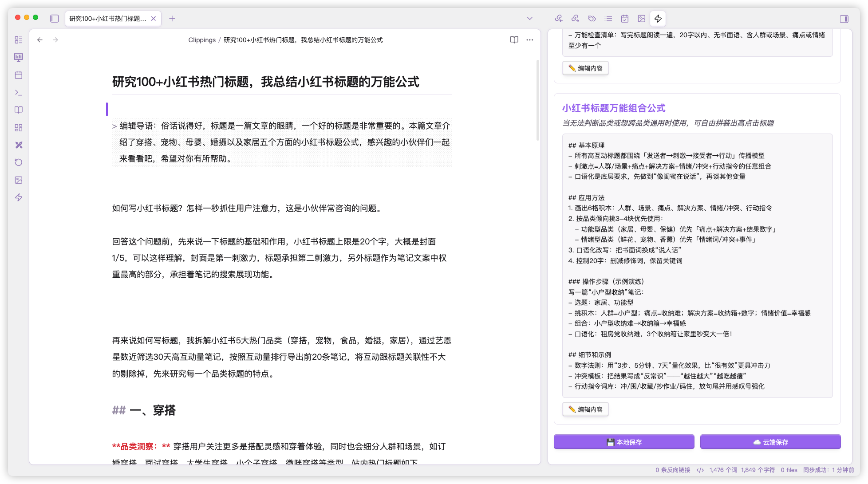Click the 编辑导语 blockquote paragraph
Image resolution: width=868 pixels, height=484 pixels.
[282, 142]
